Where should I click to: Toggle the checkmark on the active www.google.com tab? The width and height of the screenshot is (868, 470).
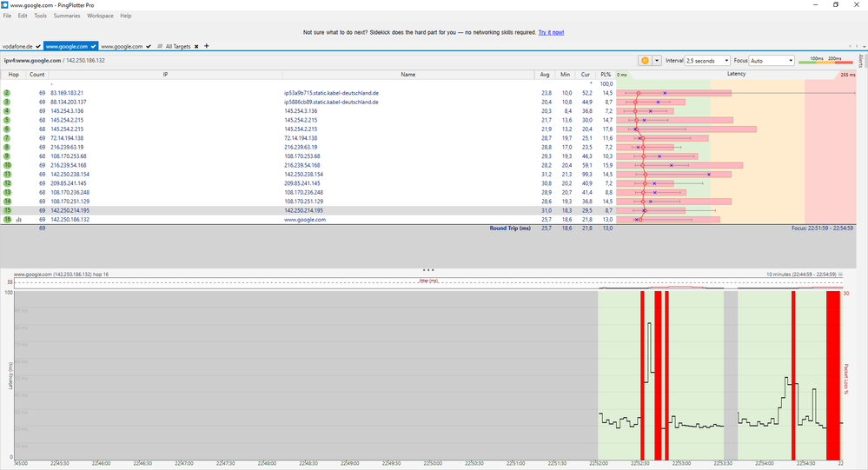pos(94,47)
